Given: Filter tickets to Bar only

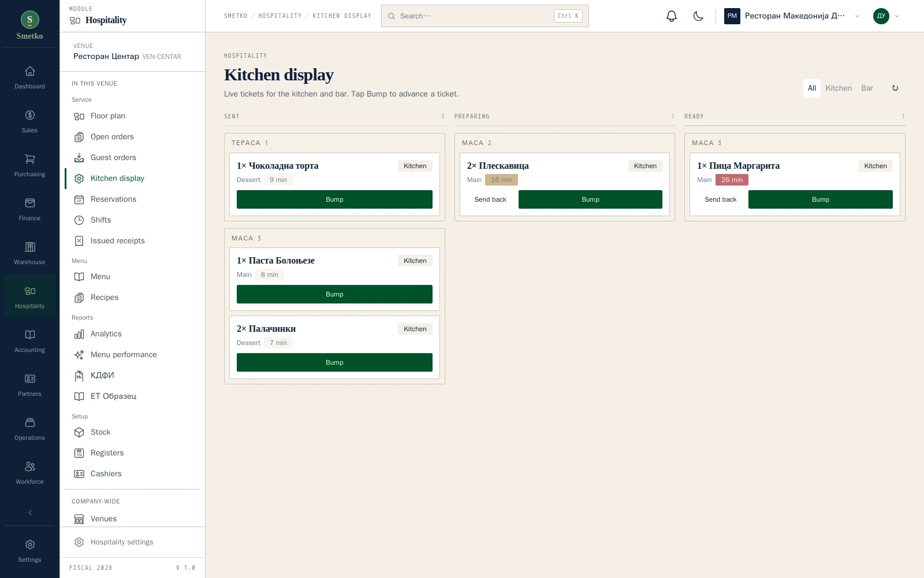Looking at the screenshot, I should pyautogui.click(x=867, y=88).
